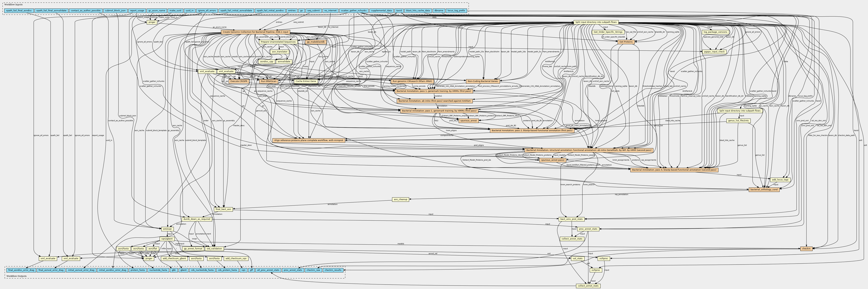
Task: Click the blast_hits_cache_data input box
Action: pos(418,11)
